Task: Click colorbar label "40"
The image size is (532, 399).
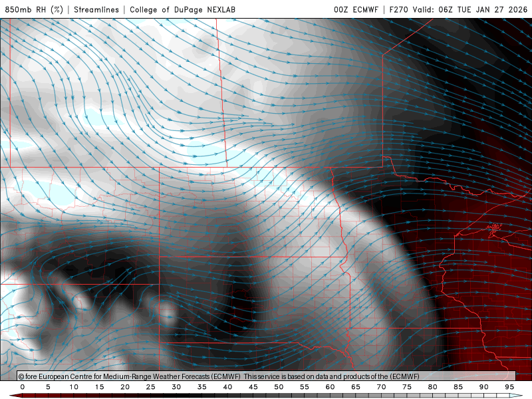Action: pos(227,387)
